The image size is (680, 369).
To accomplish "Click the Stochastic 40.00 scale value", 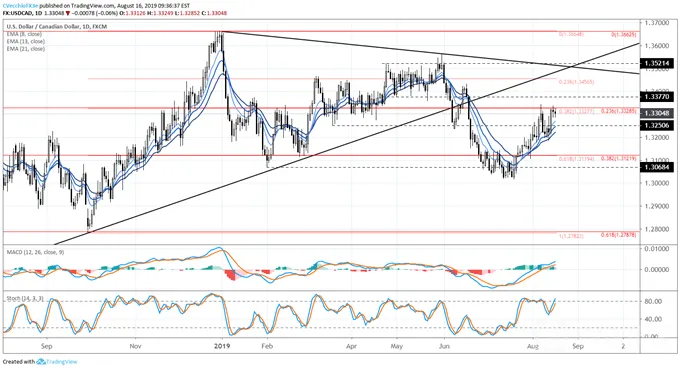I will point(653,319).
